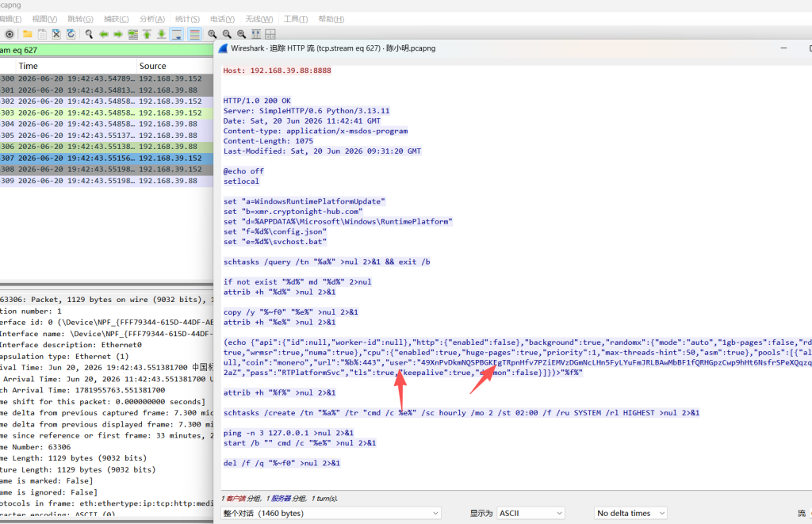Click 'HTTP/1.0 200 OK' response line
Viewport: 812px width, 524px height.
[x=257, y=101]
